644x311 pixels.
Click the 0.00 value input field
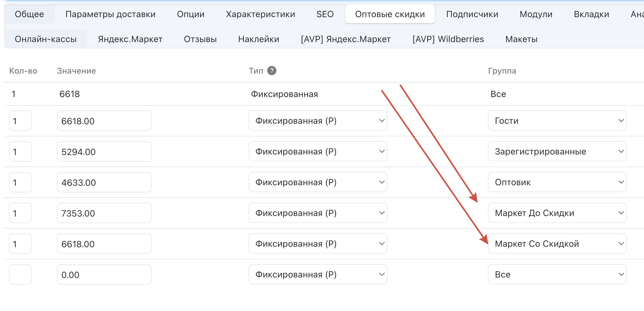pos(104,275)
